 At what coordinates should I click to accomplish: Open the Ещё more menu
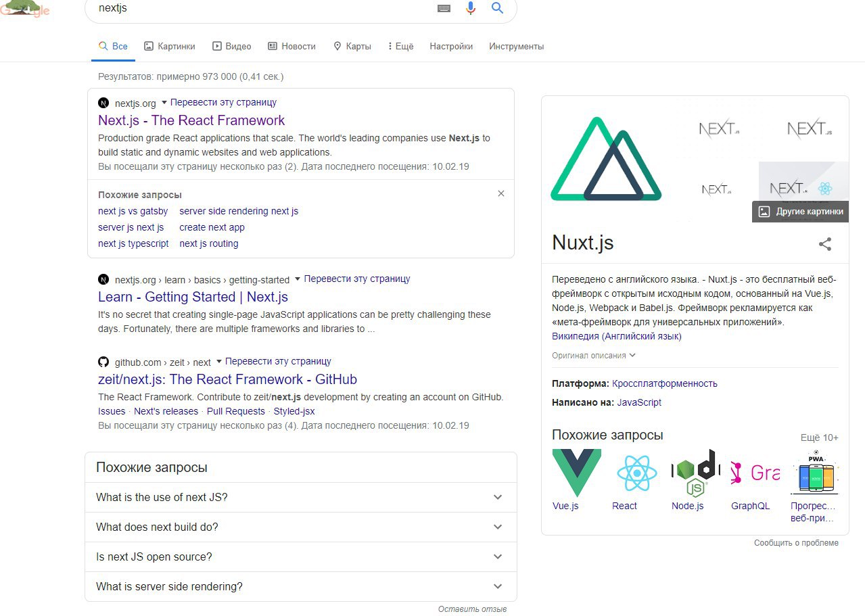tap(400, 46)
